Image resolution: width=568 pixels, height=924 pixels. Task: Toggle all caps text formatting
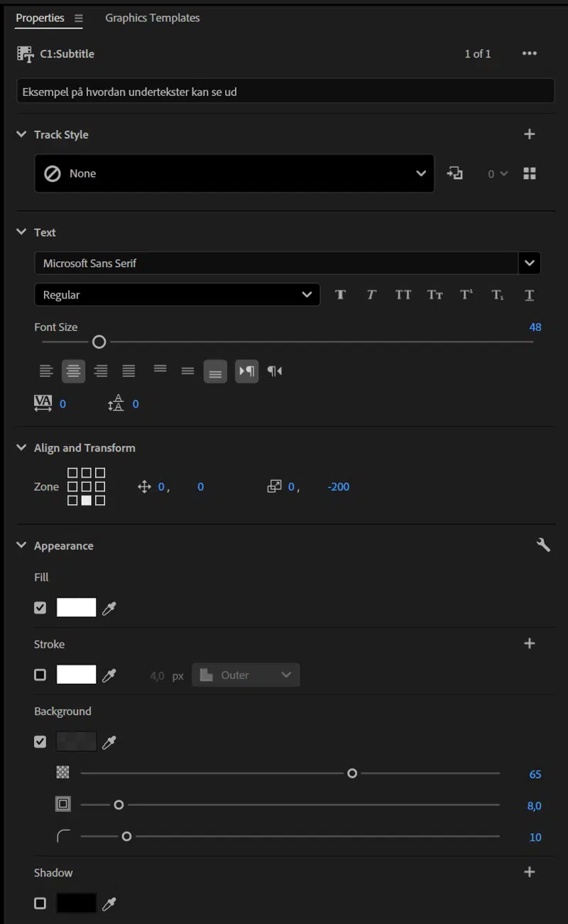click(403, 294)
